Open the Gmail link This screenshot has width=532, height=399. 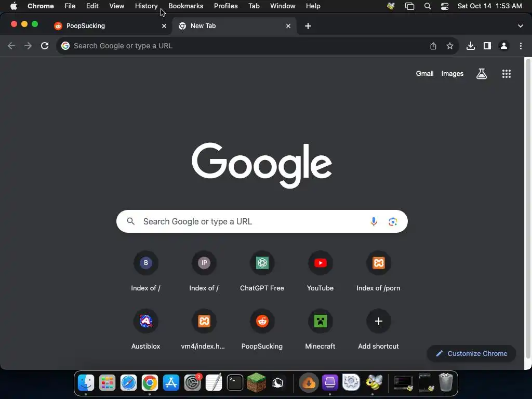click(x=424, y=74)
